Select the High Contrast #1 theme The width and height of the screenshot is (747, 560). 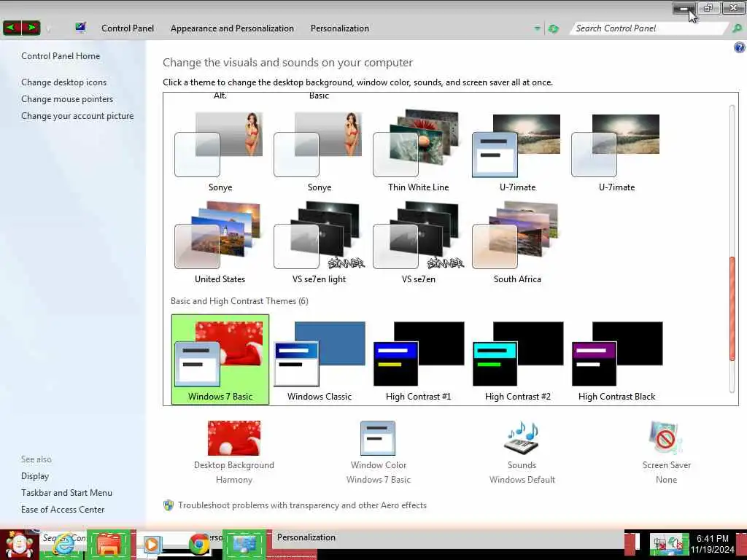point(418,361)
